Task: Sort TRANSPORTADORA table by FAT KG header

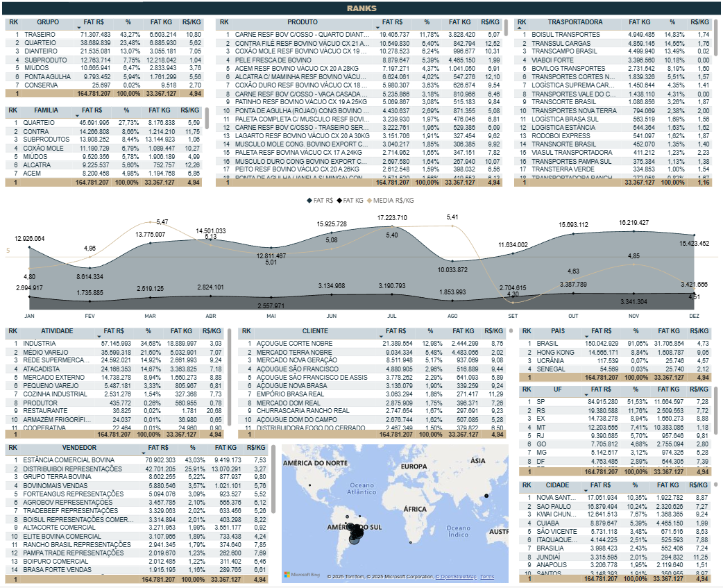Action: (638, 22)
